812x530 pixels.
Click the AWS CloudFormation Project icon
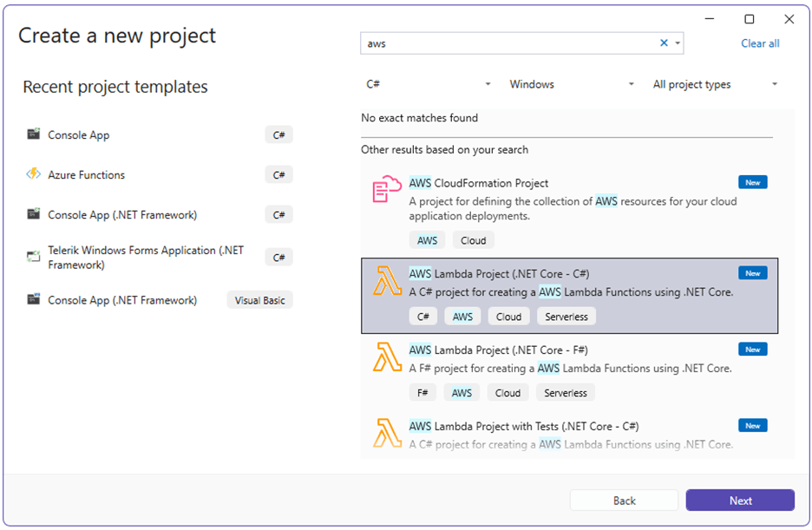384,188
